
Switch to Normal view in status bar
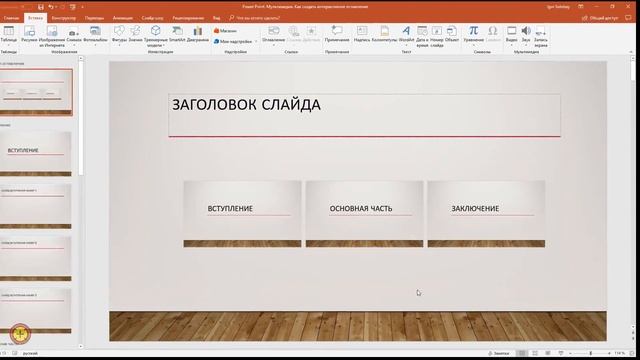point(522,353)
